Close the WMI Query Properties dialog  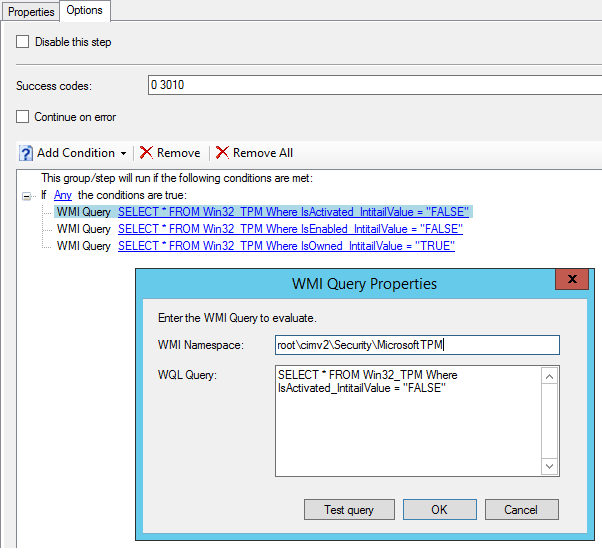tap(571, 281)
